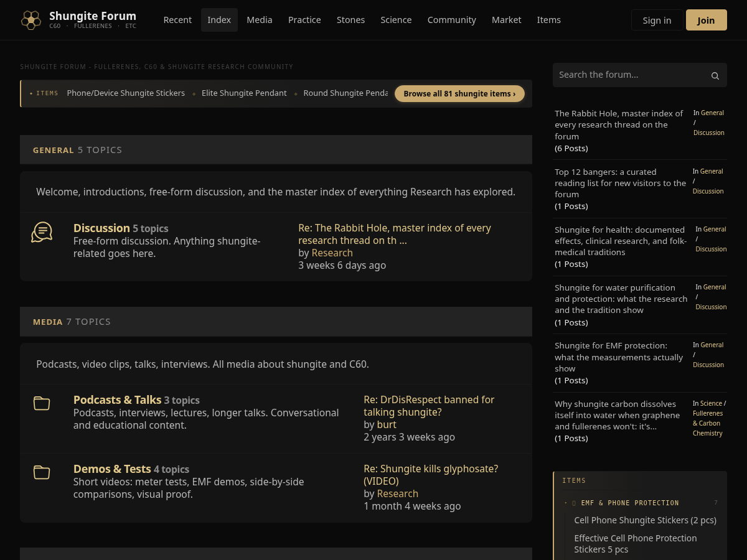This screenshot has height=560, width=747.
Task: Click General link beside EMF protection topic
Action: tap(712, 345)
